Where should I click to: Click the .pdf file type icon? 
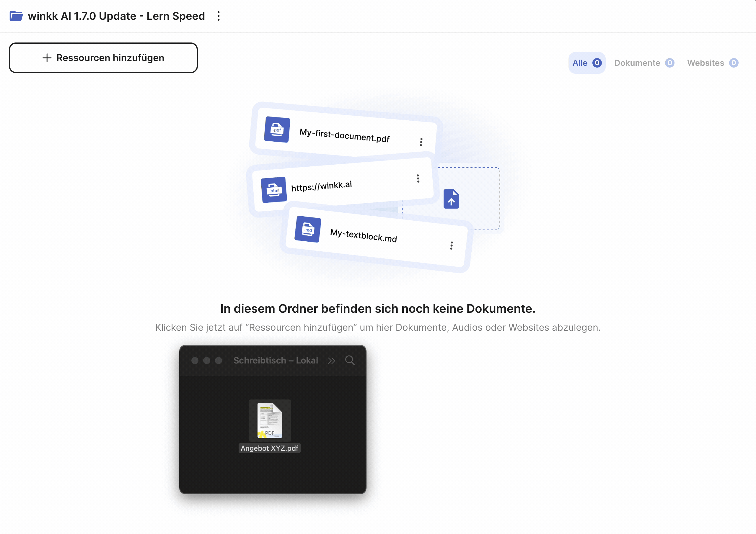[277, 129]
